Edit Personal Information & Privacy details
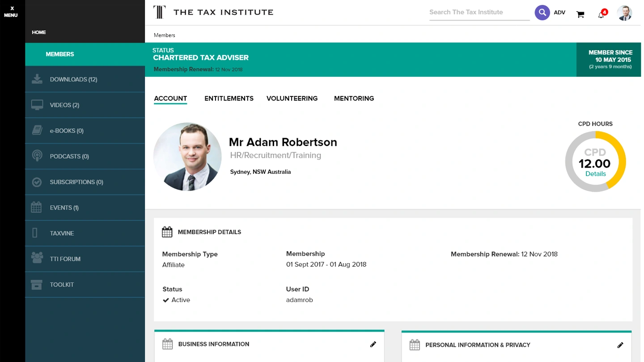This screenshot has width=644, height=362. [621, 345]
